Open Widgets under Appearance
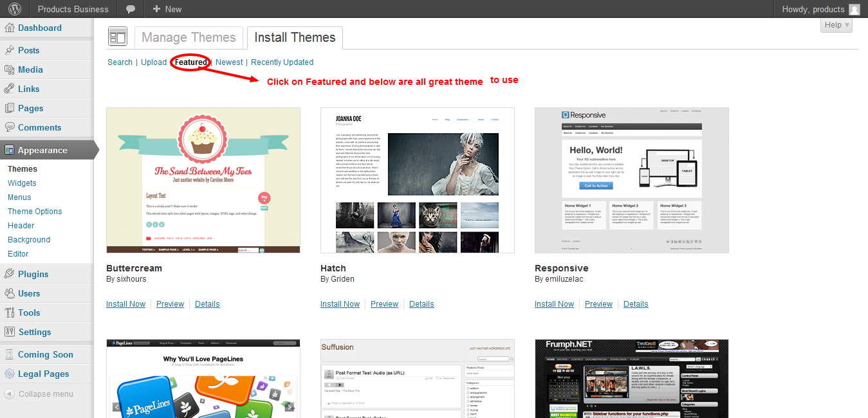The height and width of the screenshot is (418, 868). coord(22,183)
